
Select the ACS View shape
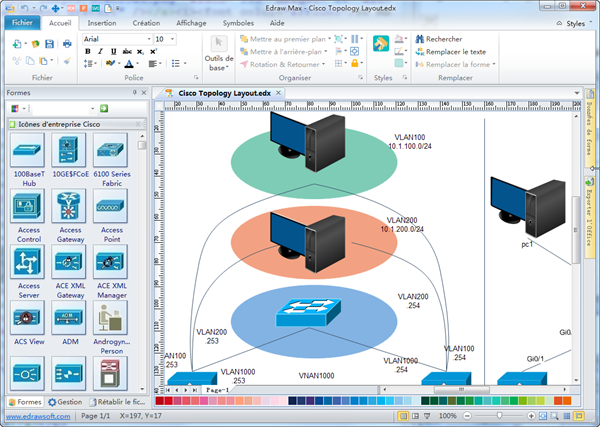point(27,318)
